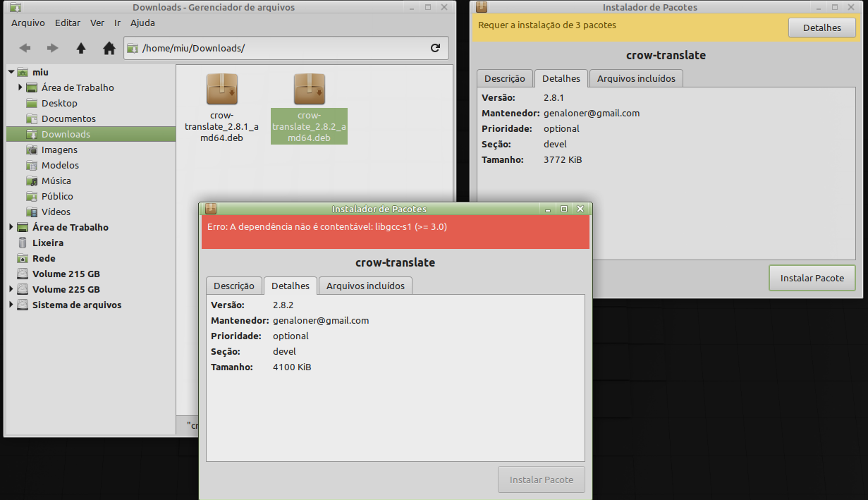Open the Ajuda menu
This screenshot has width=868, height=500.
[x=142, y=23]
